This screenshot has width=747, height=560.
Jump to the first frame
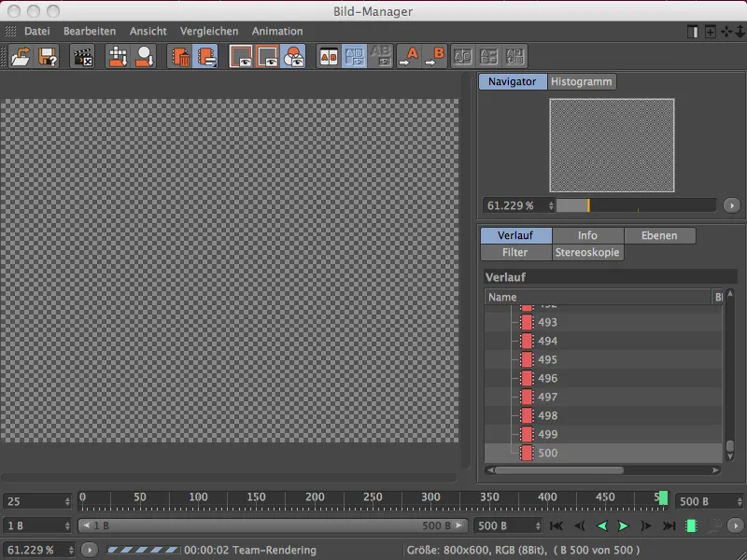[556, 526]
